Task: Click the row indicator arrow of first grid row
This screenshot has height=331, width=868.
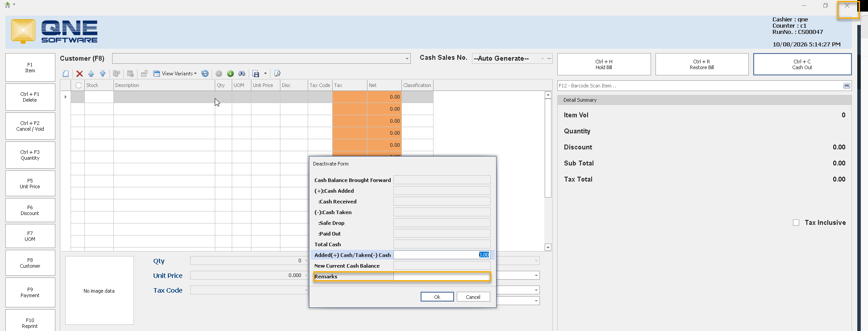Action: point(66,97)
